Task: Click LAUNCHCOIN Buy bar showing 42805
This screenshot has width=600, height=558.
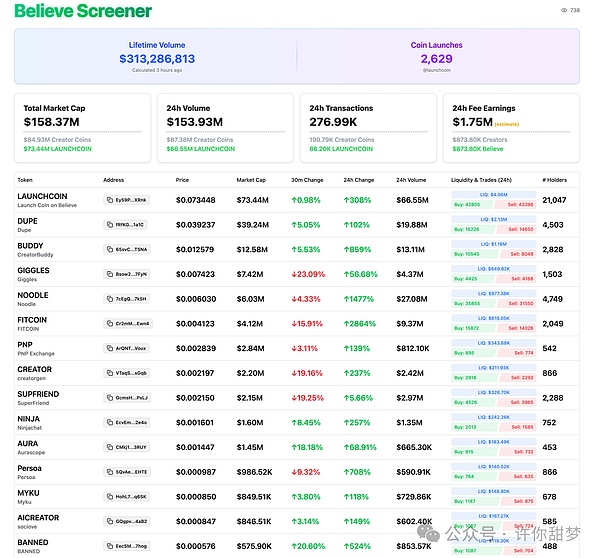Action: click(x=472, y=204)
